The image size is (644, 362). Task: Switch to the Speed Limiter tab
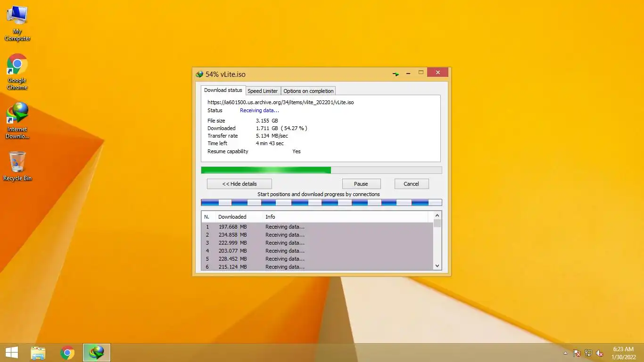[x=263, y=91]
